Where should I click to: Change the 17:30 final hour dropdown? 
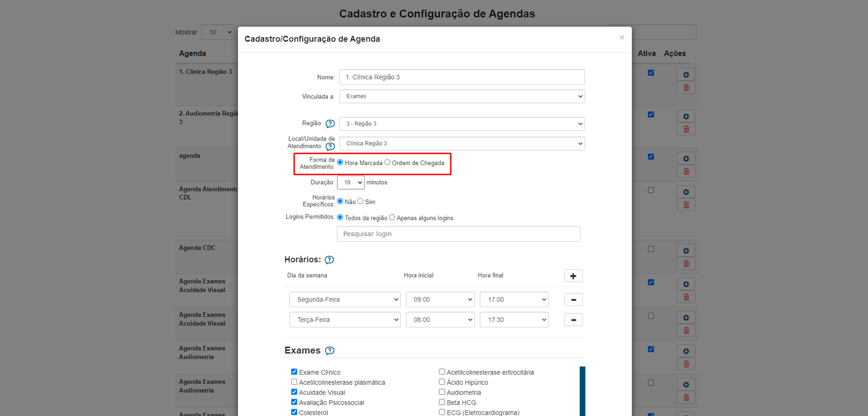(514, 320)
